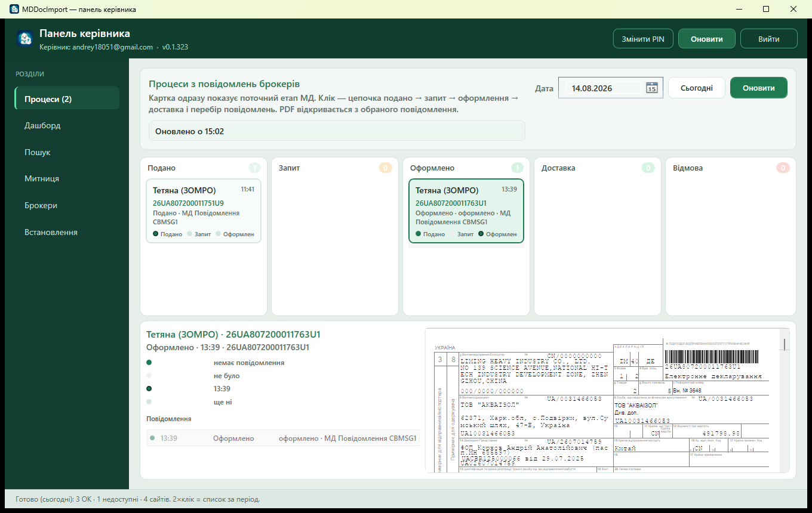This screenshot has height=513, width=812.
Task: Open the Встановлення section
Action: (67, 232)
